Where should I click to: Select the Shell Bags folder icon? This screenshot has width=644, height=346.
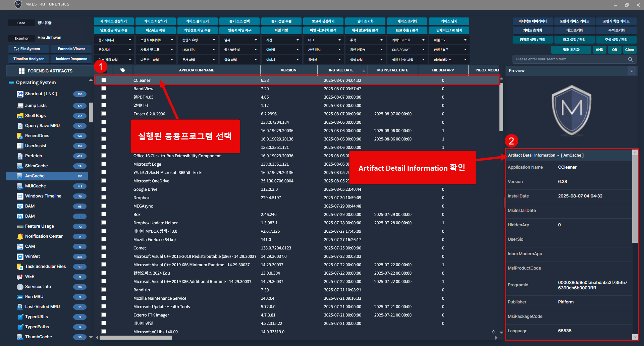tap(20, 116)
